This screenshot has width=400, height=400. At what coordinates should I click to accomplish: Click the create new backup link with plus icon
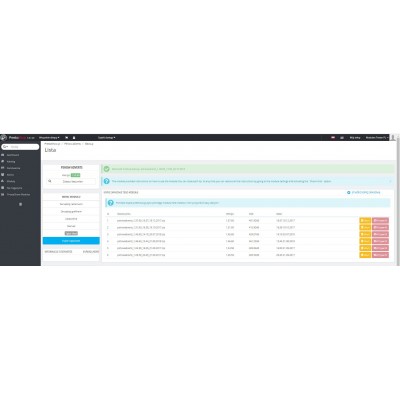tap(364, 192)
